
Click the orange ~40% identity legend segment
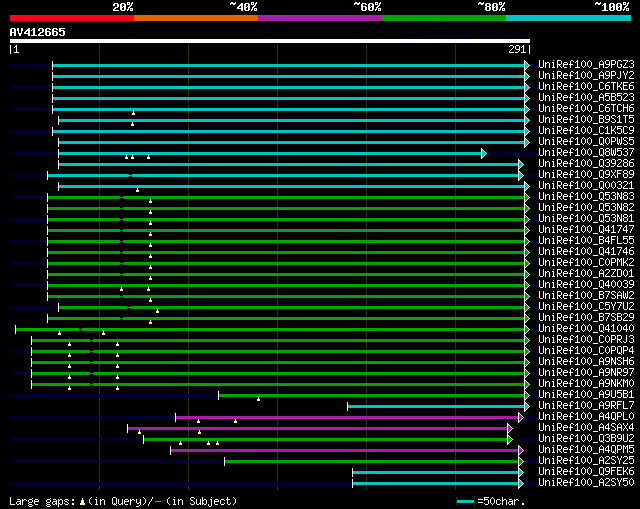coord(195,18)
